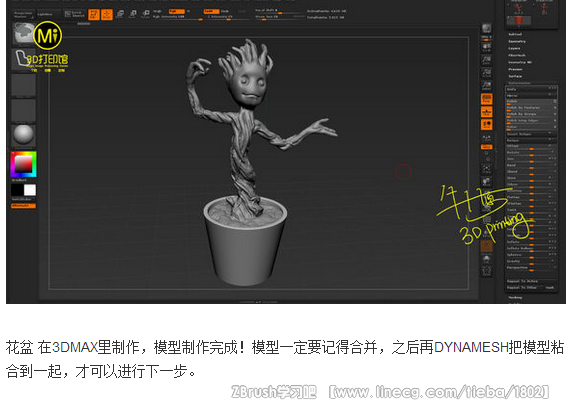Screen dimensions: 586x409
Task: Click the Zoom canvas icon
Action: [486, 60]
